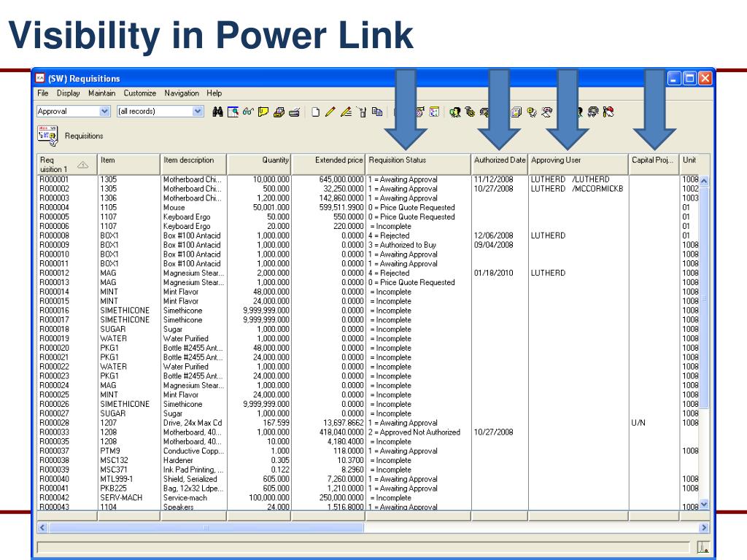Click the Approving User column header
The width and height of the screenshot is (747, 560).
point(578,164)
